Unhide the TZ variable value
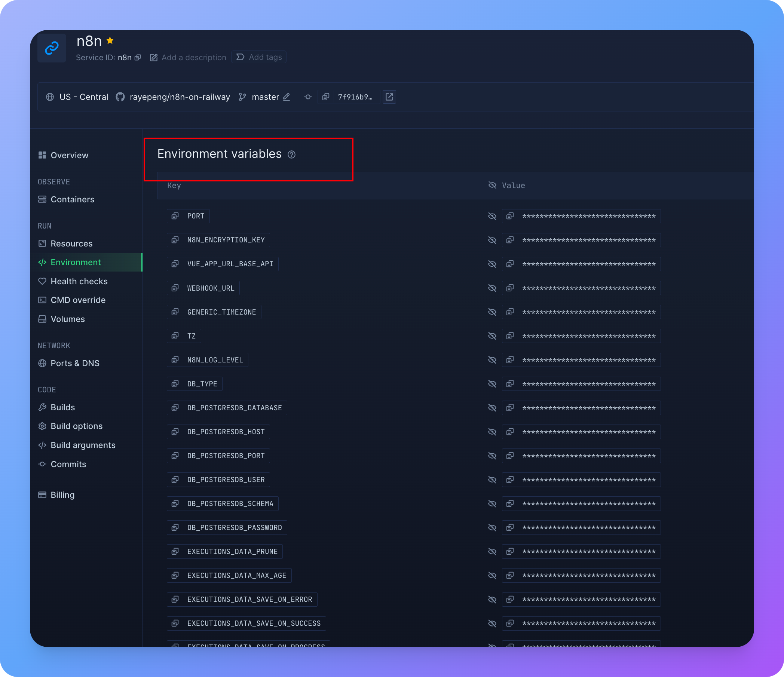The height and width of the screenshot is (677, 784). coord(492,336)
